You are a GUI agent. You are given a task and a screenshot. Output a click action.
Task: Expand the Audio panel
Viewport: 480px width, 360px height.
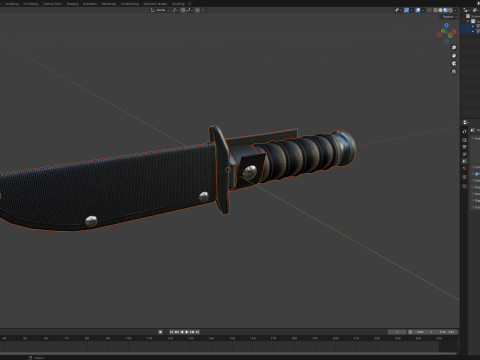475,194
